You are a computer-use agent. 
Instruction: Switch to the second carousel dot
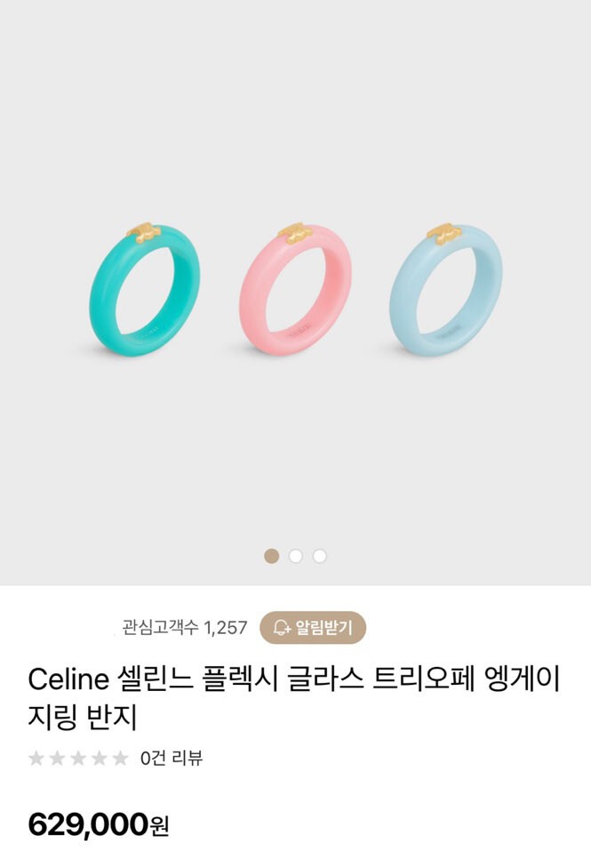295,556
